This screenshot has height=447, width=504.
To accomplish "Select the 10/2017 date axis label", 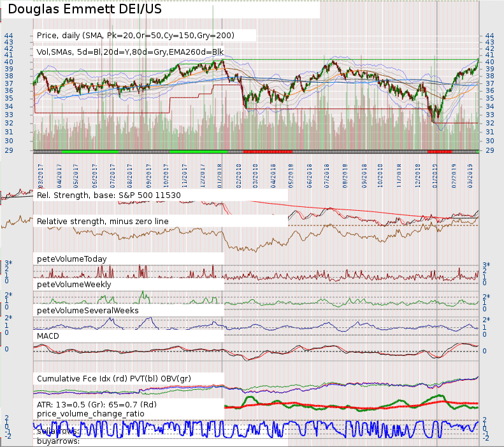I will 166,176.
